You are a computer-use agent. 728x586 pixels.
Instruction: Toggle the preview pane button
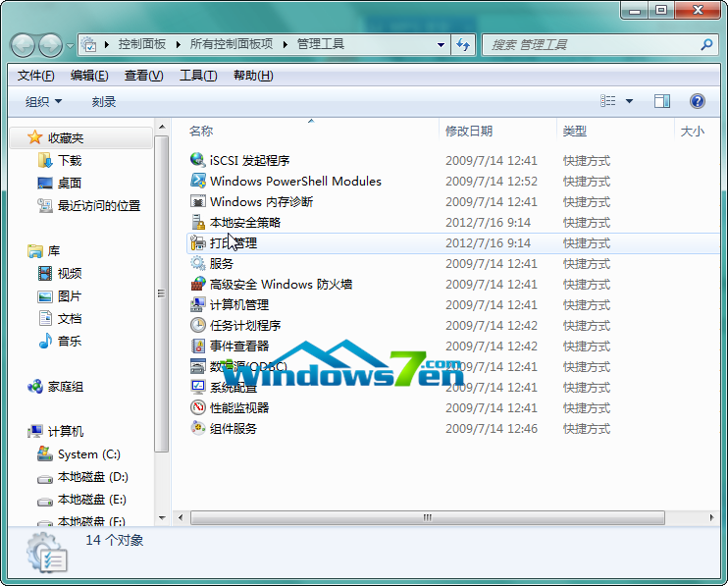pyautogui.click(x=662, y=101)
